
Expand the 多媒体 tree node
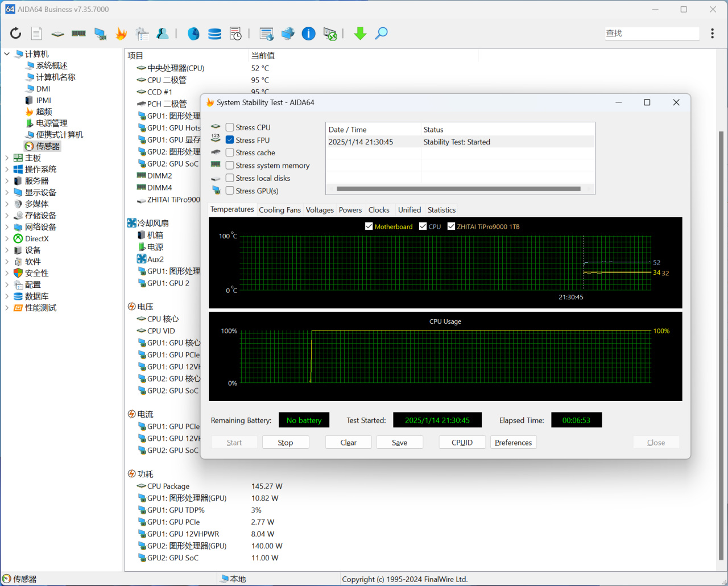7,204
